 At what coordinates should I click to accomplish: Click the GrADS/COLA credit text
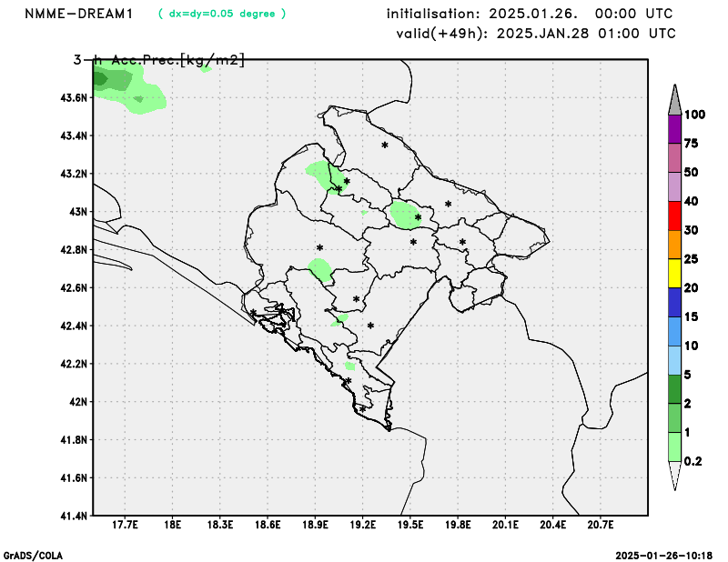pyautogui.click(x=33, y=556)
